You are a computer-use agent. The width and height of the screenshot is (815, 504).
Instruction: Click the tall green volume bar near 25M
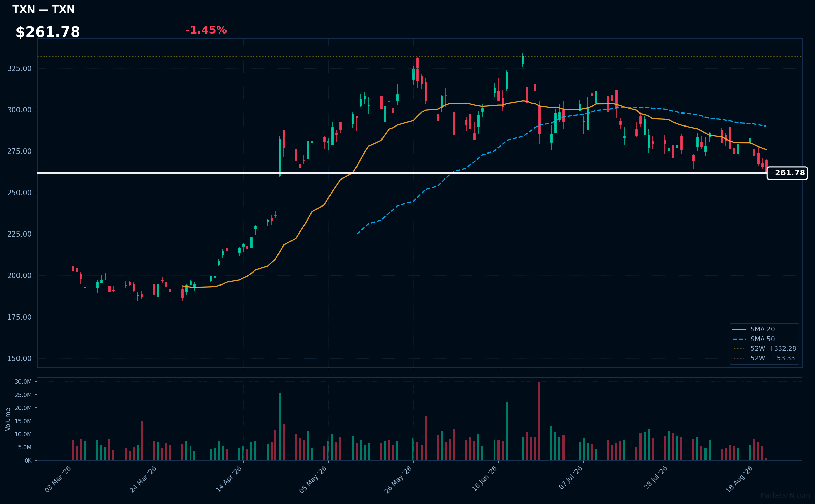click(280, 426)
